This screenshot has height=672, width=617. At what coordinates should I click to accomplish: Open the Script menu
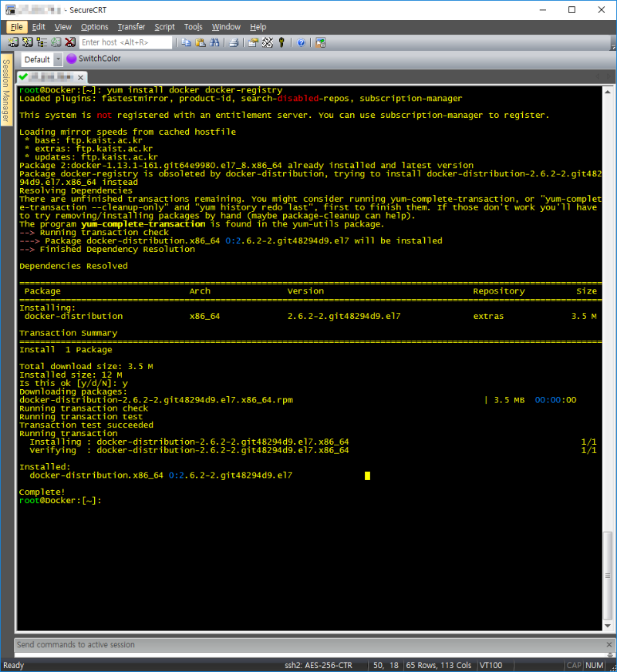point(164,27)
